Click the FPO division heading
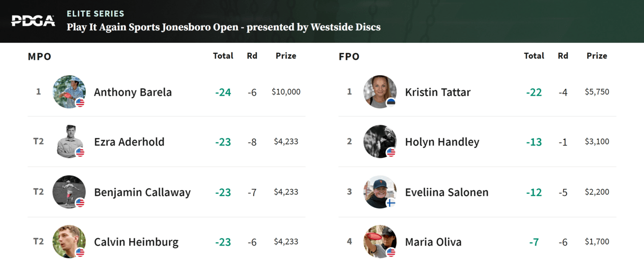Image resolution: width=644 pixels, height=263 pixels. click(349, 56)
